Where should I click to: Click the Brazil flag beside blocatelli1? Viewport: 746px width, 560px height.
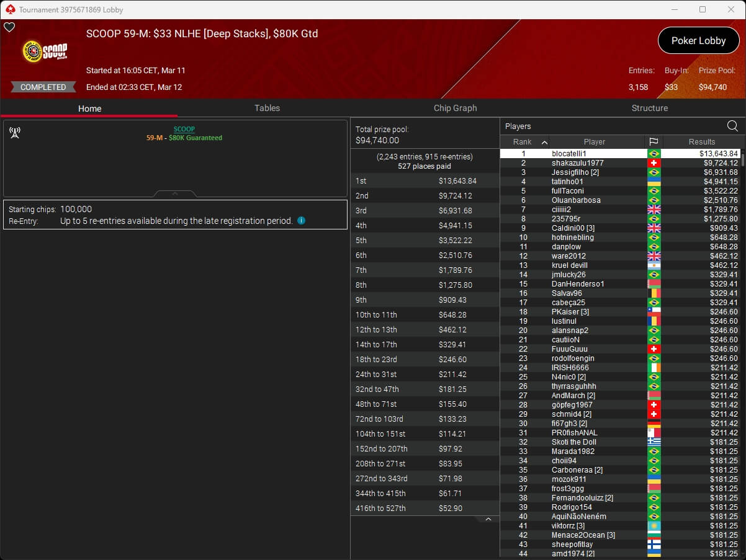click(654, 154)
